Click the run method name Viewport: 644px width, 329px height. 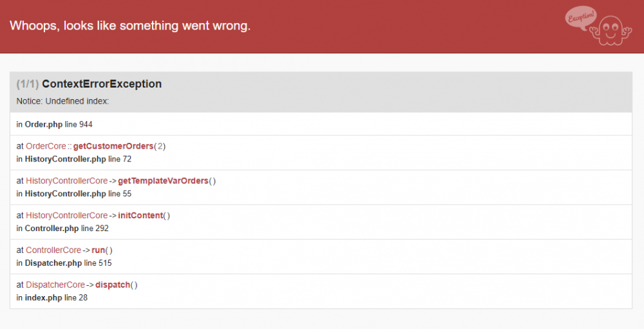click(x=98, y=250)
